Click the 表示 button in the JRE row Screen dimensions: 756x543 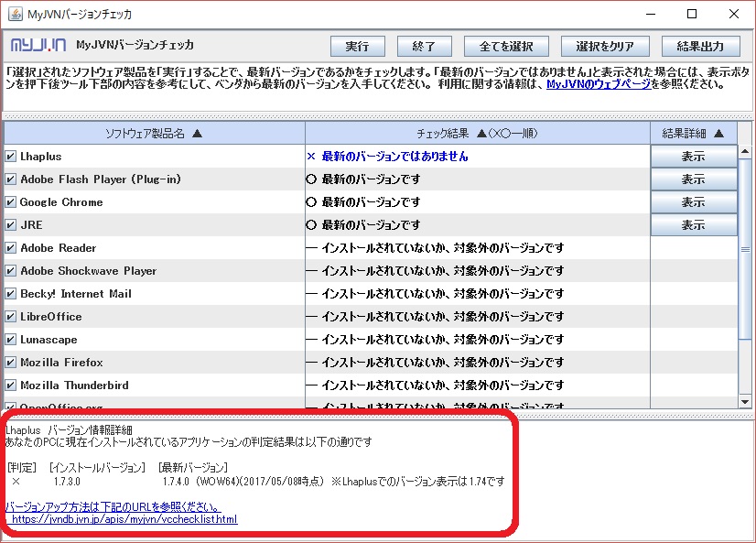click(694, 225)
